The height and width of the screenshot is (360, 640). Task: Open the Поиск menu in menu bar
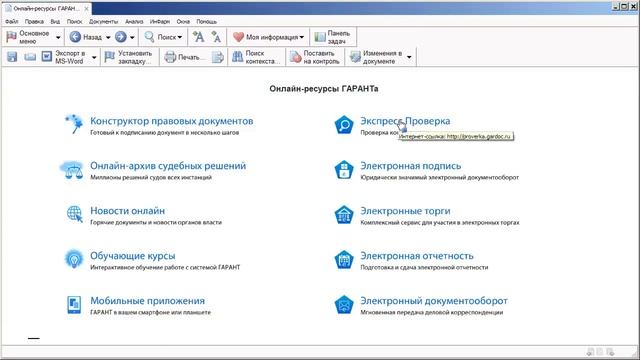[x=74, y=22]
